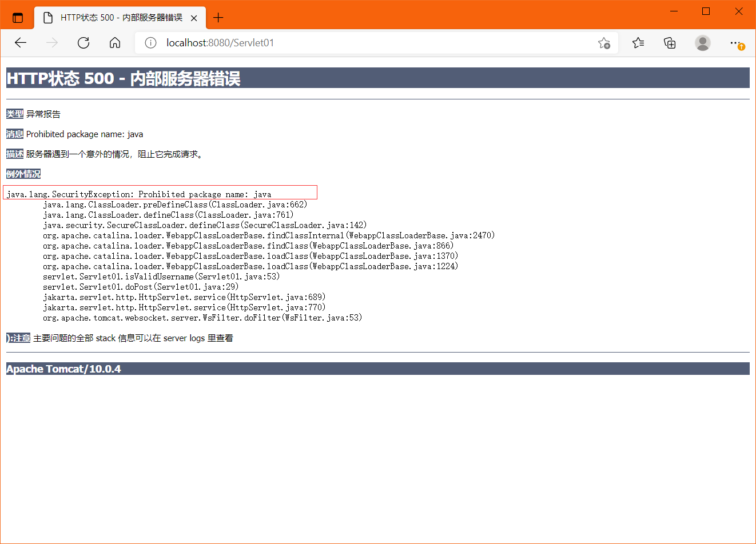The height and width of the screenshot is (544, 756).
Task: Click the ):注意 label
Action: (18, 338)
